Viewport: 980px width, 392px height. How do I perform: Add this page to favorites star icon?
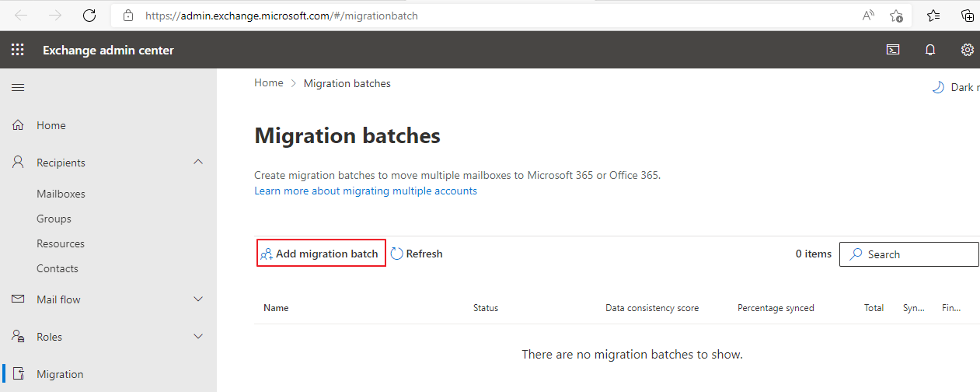pos(896,16)
